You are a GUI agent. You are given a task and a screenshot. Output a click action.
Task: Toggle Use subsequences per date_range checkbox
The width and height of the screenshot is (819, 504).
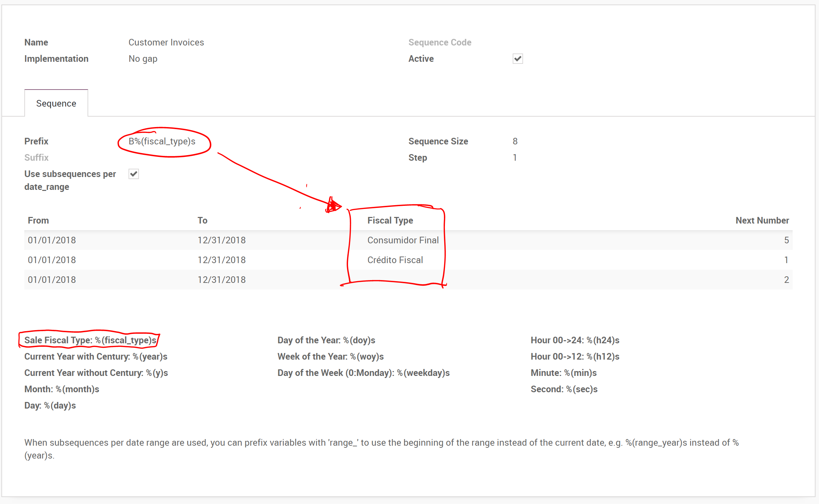tap(134, 174)
